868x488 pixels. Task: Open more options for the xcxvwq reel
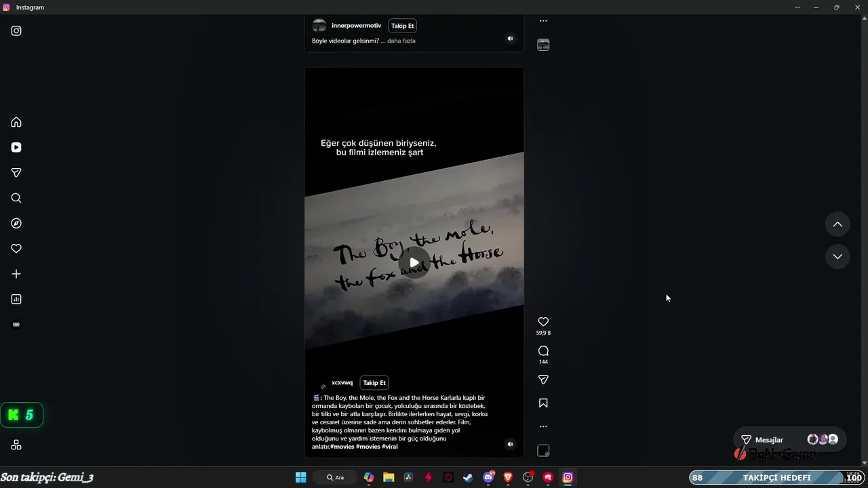(543, 427)
